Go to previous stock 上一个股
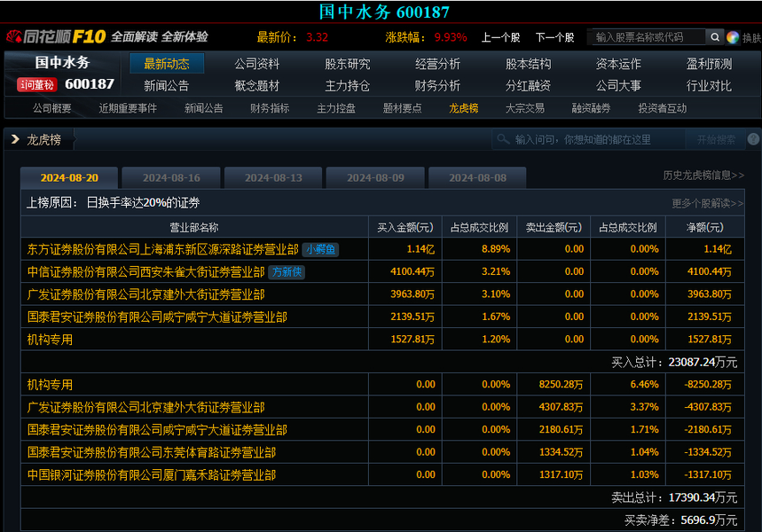Viewport: 762px width, 532px height. [500, 37]
